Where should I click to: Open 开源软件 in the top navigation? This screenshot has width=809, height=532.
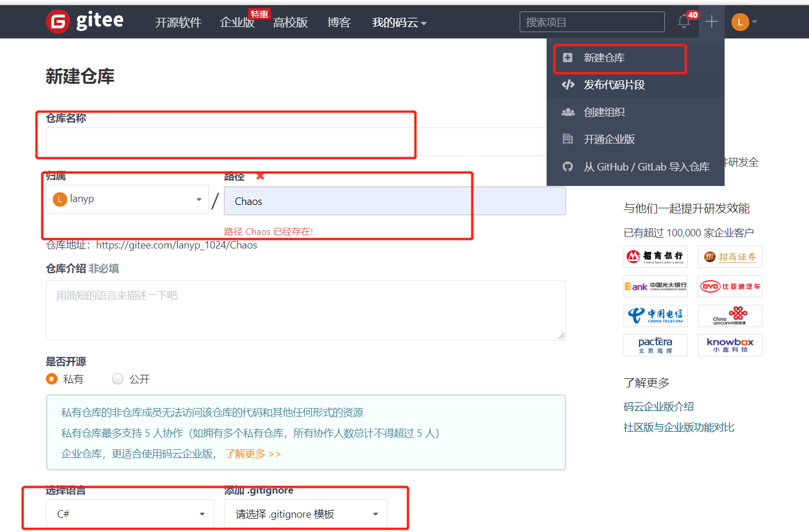click(x=178, y=22)
